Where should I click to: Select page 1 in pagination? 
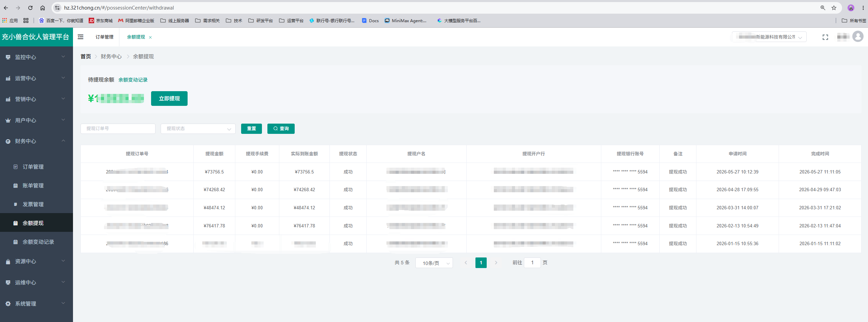click(481, 263)
